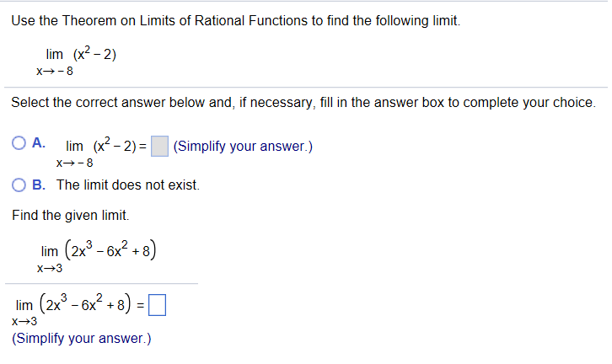Click the divider line below the first problem
Image resolution: width=612 pixels, height=364 pixels.
tap(306, 88)
